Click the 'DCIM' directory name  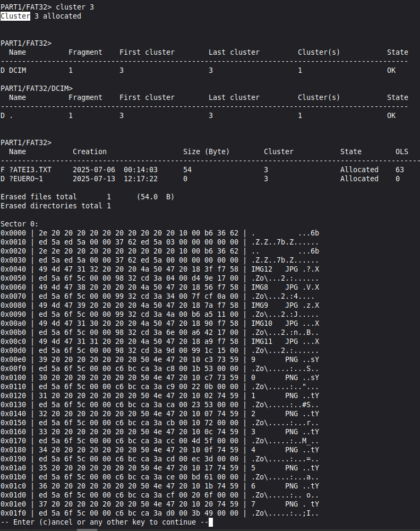[18, 70]
